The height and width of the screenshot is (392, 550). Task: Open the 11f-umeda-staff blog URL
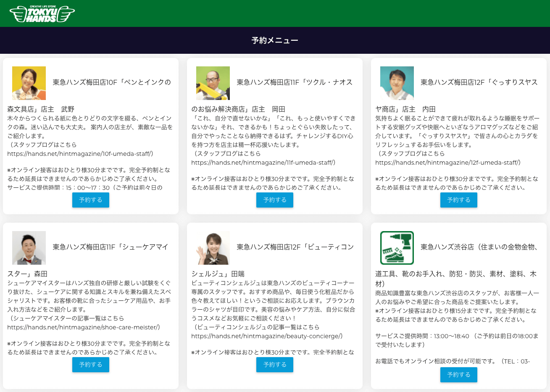click(x=262, y=163)
